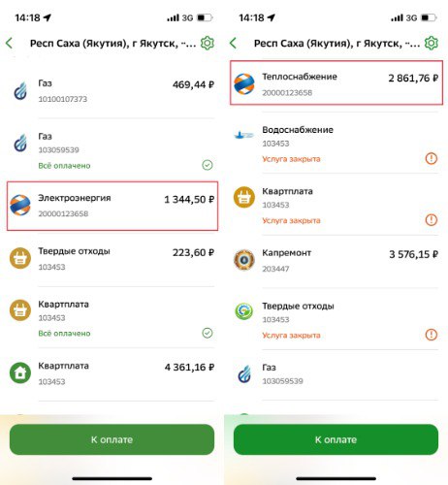Tap warning icon beside Водоснабжение
The height and width of the screenshot is (485, 448).
coord(432,158)
